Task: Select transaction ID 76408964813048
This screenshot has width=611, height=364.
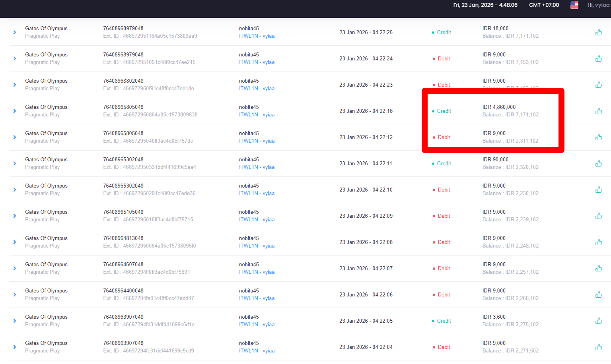Action: 123,238
